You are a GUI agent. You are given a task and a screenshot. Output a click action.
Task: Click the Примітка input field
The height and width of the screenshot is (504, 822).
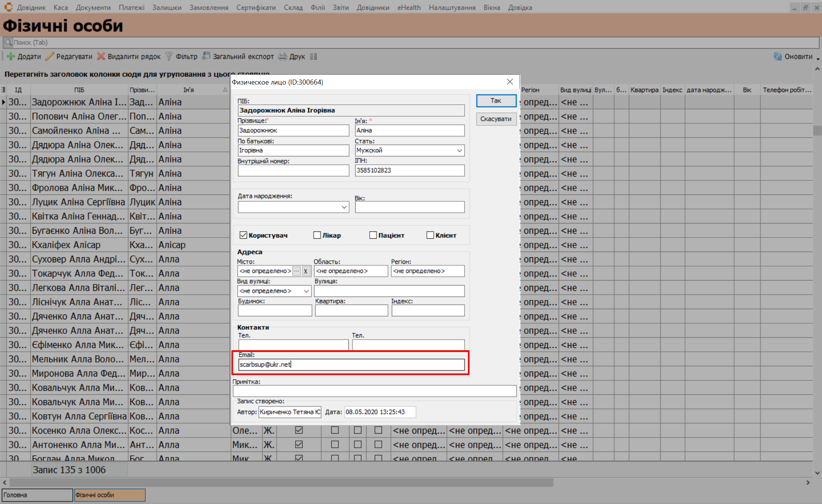coord(374,391)
